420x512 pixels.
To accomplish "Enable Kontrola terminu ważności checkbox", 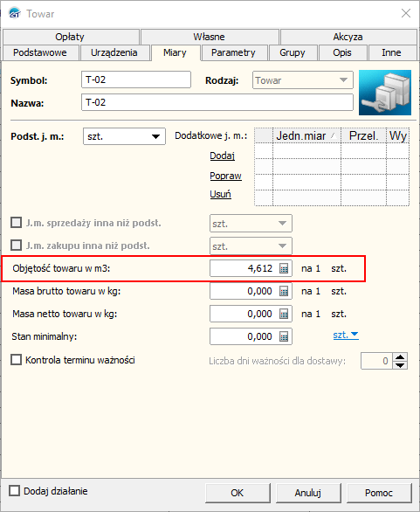I will pyautogui.click(x=16, y=360).
